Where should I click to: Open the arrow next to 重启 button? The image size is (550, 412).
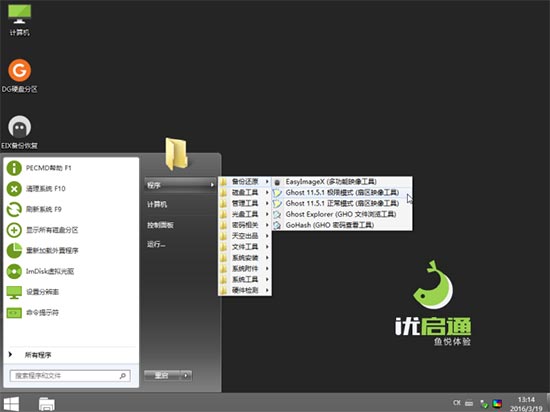point(186,376)
